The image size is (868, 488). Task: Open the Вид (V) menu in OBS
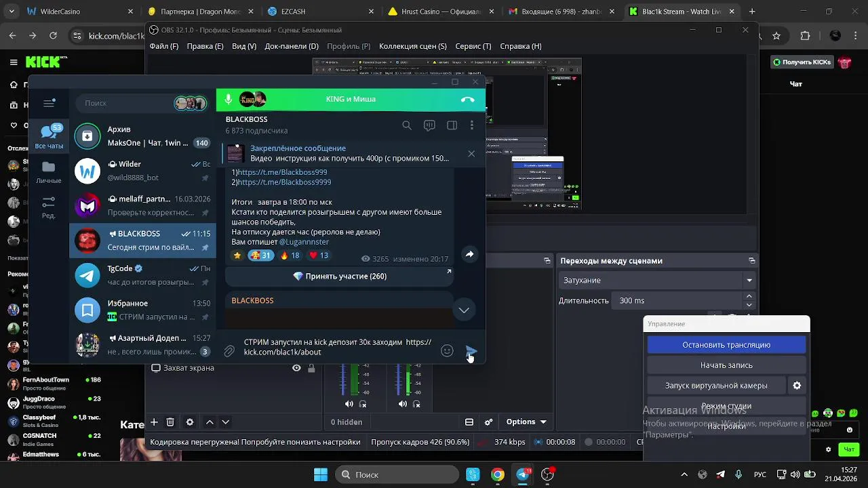(x=244, y=46)
